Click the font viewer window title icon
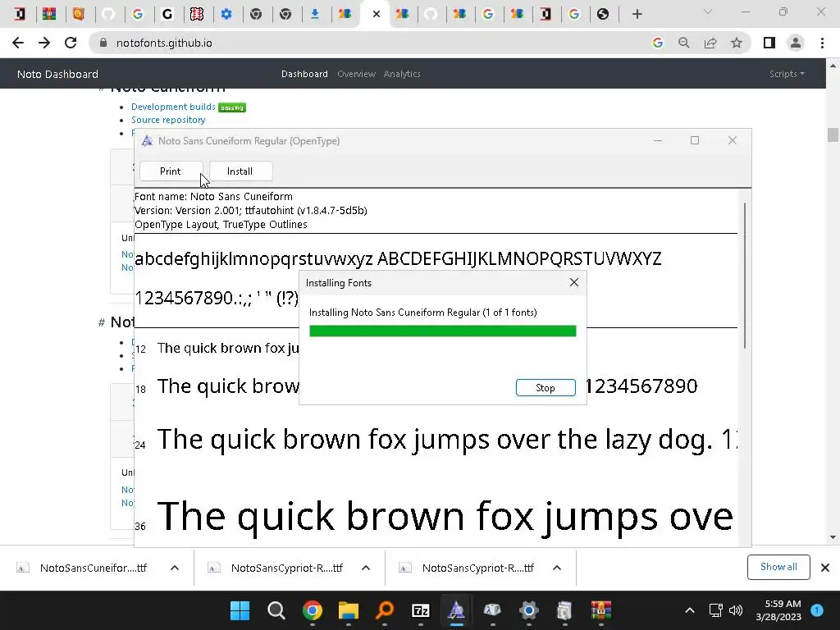The image size is (840, 630). (148, 141)
